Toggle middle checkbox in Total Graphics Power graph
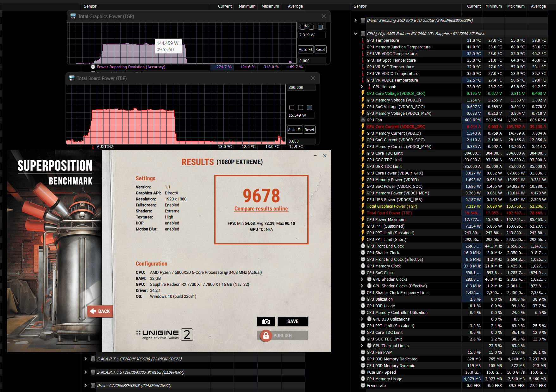The image size is (556, 392). [311, 27]
